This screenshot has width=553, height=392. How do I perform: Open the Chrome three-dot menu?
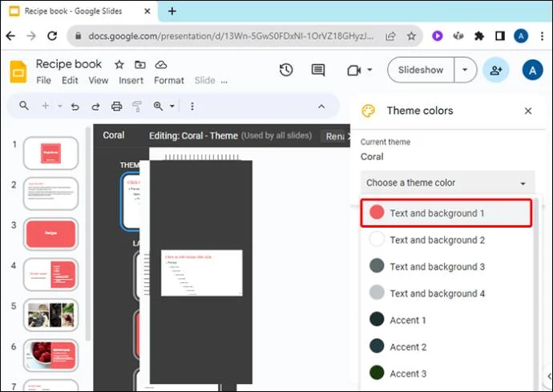tap(542, 35)
